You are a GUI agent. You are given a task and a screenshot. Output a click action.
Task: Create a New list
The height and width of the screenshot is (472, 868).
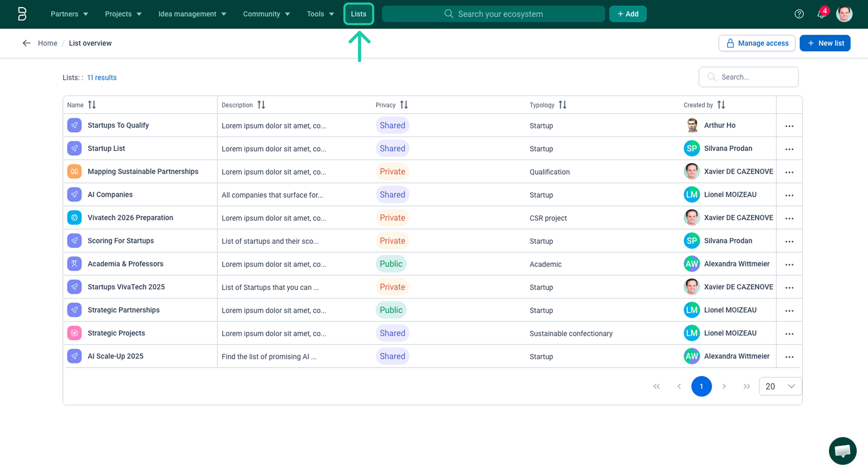(x=825, y=43)
